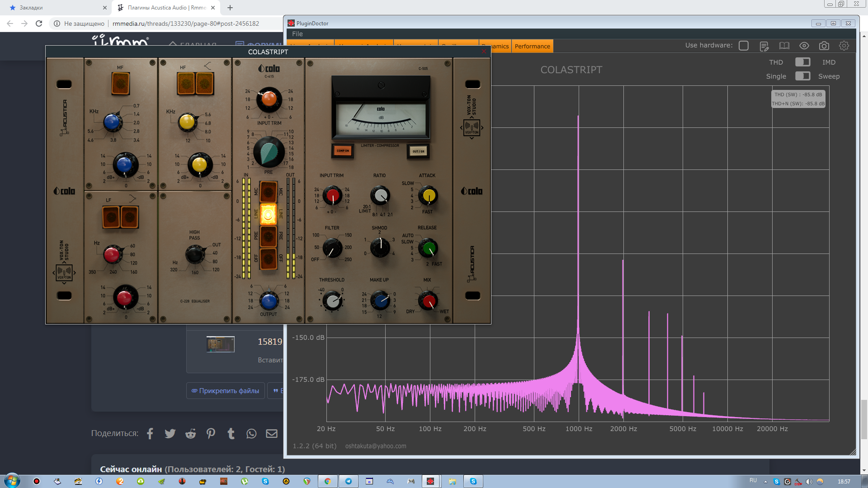868x488 pixels.
Task: Share the thread on Tumblr
Action: tap(231, 434)
